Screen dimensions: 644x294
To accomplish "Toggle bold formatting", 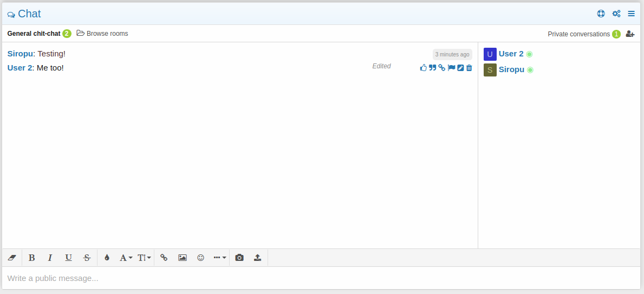I will [32, 258].
